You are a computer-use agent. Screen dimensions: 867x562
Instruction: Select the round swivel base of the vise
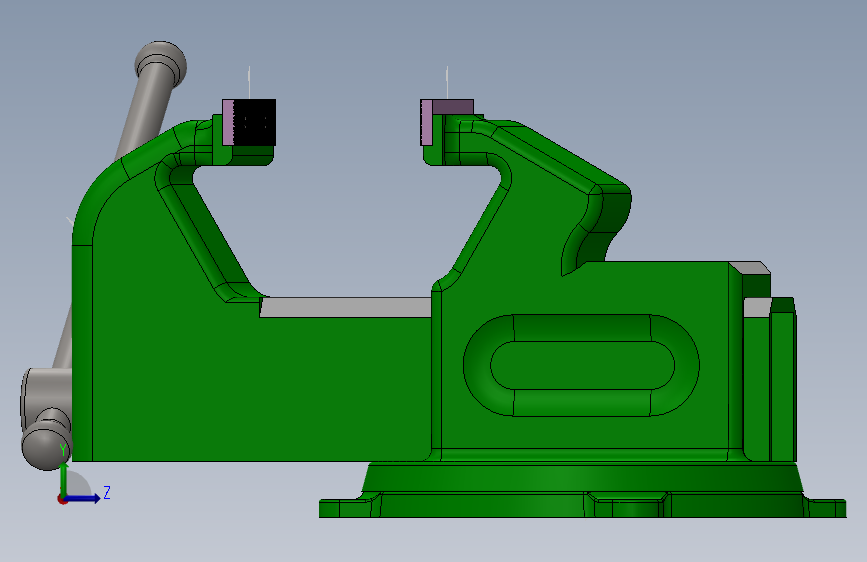pos(582,480)
